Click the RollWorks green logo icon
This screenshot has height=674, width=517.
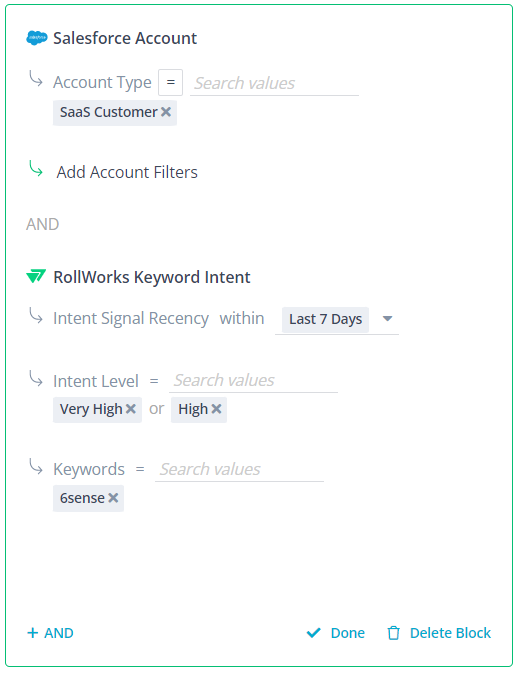36,276
